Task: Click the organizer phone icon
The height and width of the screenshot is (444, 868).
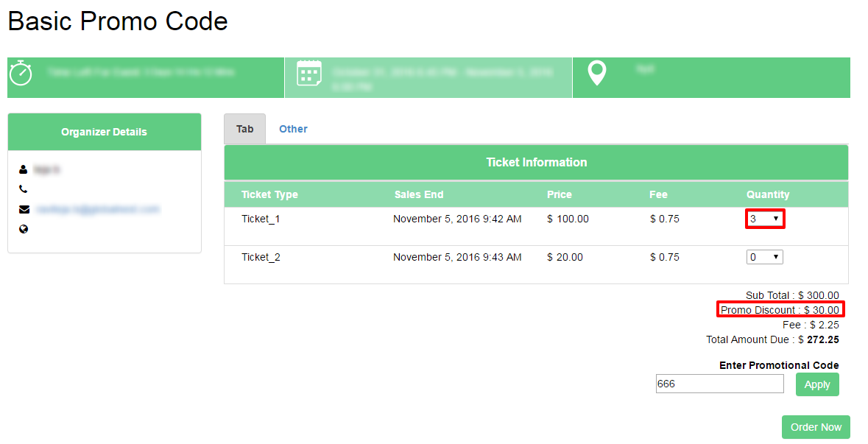Action: click(x=24, y=189)
